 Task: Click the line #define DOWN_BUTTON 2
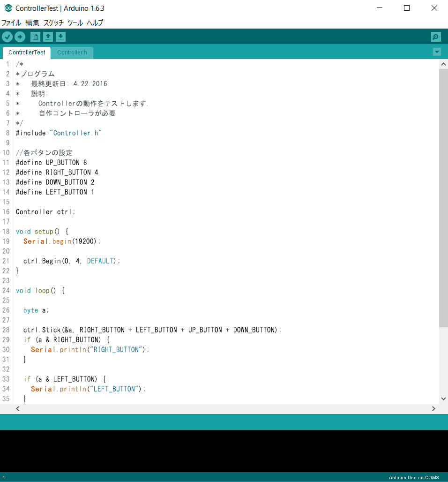pyautogui.click(x=55, y=182)
